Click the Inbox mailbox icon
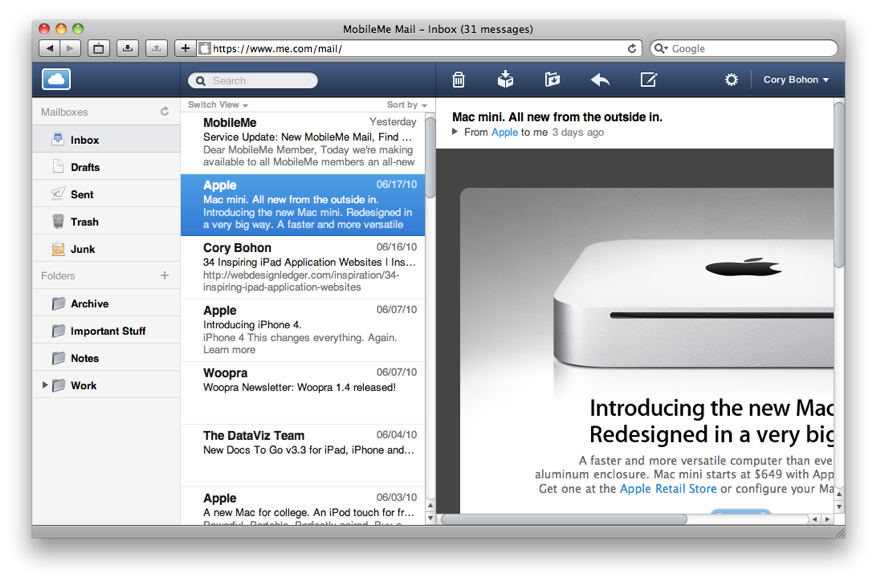Viewport: 877px width, 582px height. [58, 139]
